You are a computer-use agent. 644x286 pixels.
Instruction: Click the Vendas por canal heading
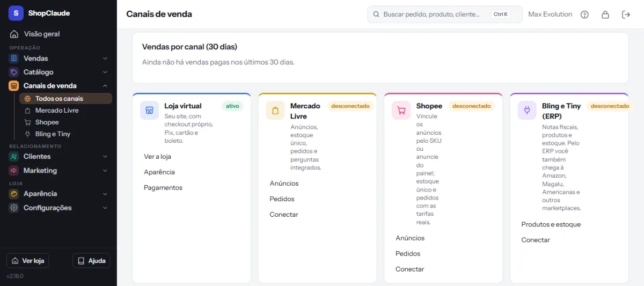click(x=189, y=47)
